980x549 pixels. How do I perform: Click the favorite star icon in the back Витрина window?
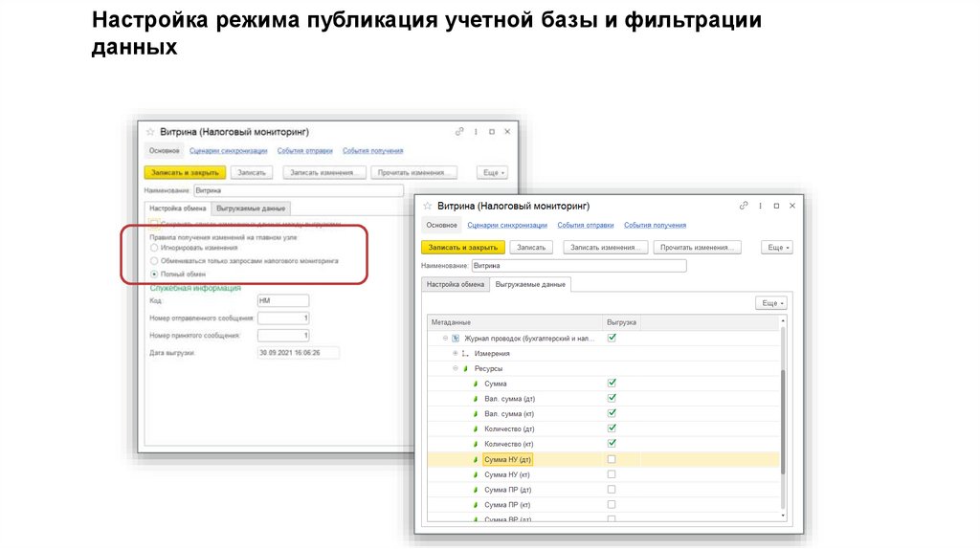click(x=150, y=132)
